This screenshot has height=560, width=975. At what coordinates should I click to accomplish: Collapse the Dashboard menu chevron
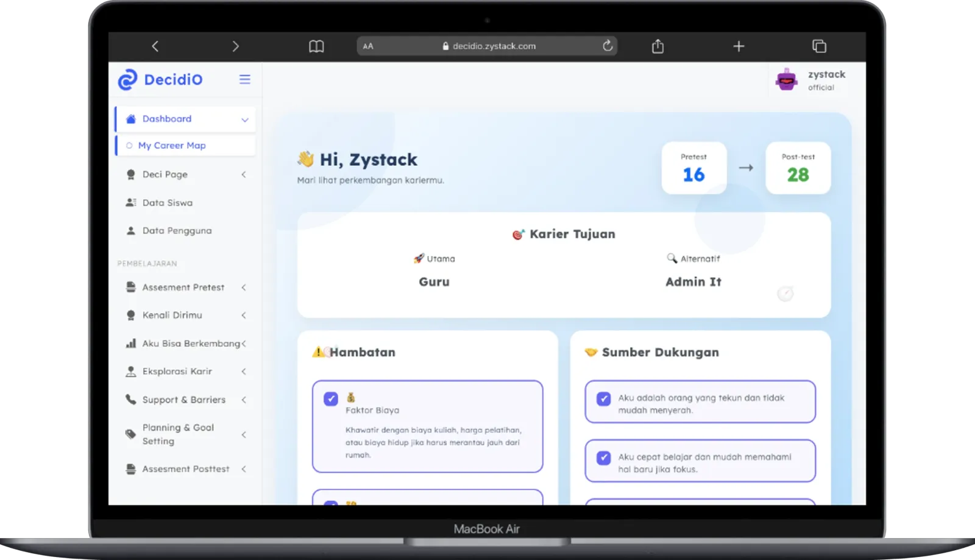click(x=245, y=119)
